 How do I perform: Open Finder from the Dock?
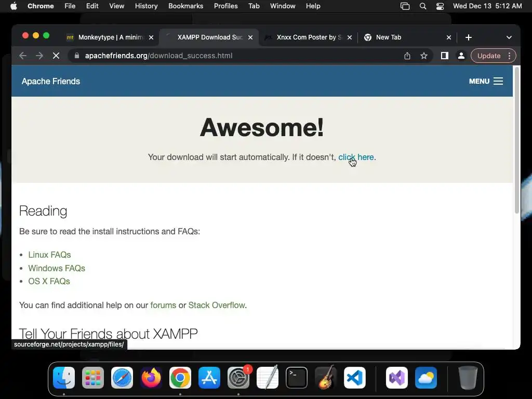[x=64, y=378]
